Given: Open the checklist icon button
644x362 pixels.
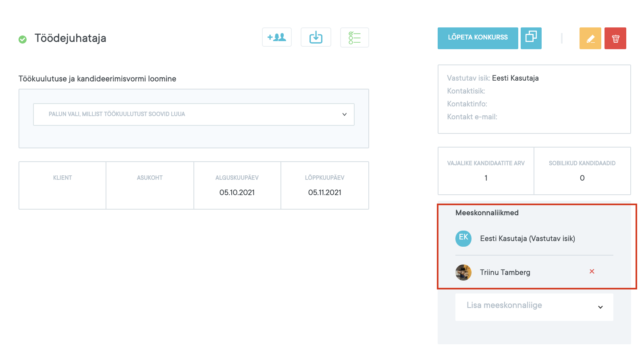Looking at the screenshot, I should [x=354, y=37].
